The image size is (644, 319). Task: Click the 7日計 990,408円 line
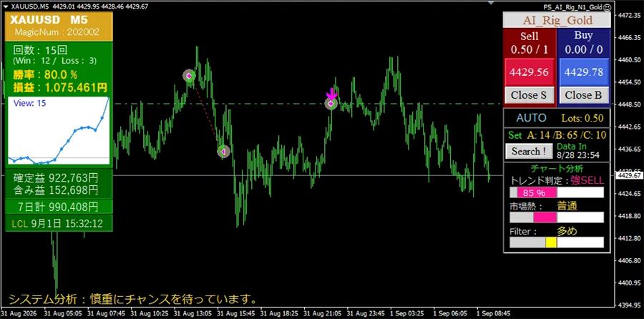(59, 206)
